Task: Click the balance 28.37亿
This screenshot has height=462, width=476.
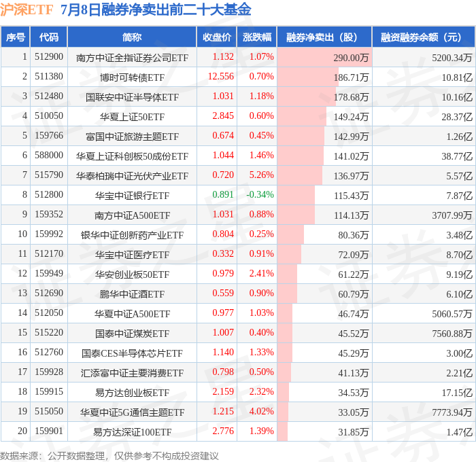Action: pos(457,117)
